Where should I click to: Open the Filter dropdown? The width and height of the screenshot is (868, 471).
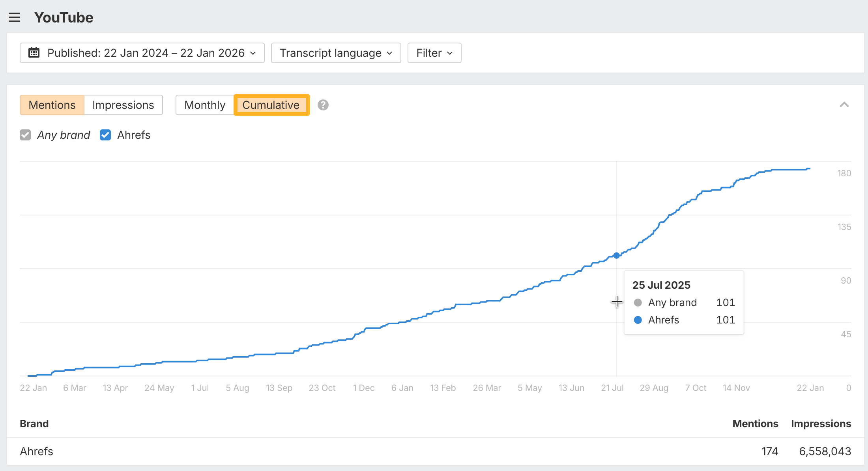[x=434, y=53]
